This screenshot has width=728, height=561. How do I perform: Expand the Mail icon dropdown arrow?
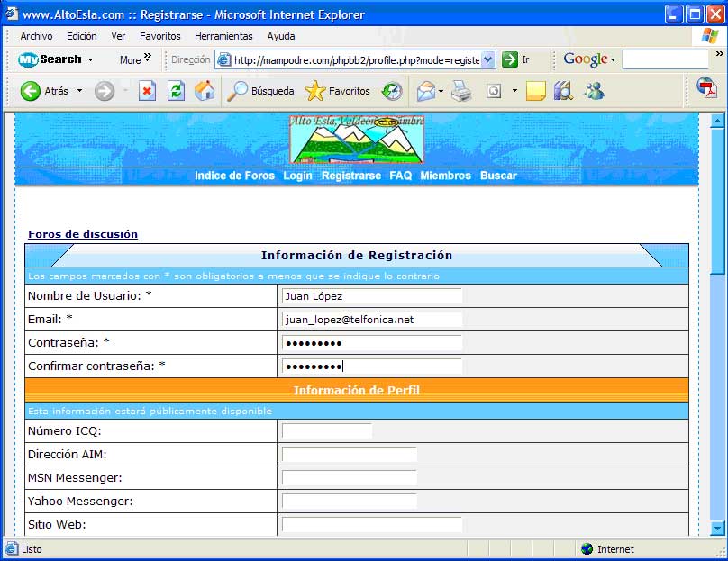441,91
